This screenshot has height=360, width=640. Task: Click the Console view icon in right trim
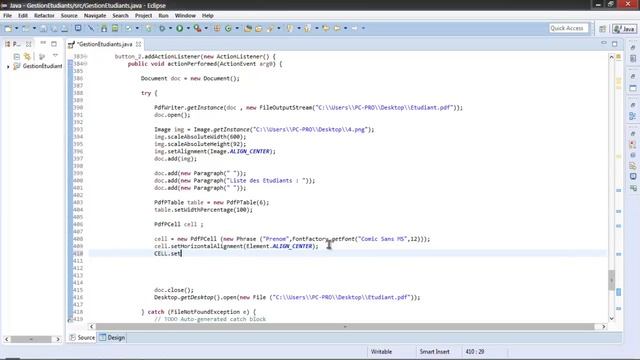pos(633,176)
